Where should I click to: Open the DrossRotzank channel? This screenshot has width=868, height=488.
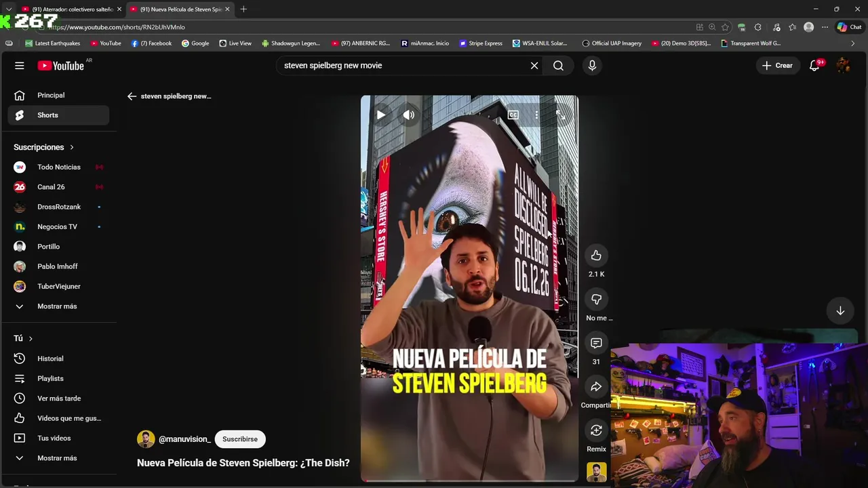pyautogui.click(x=58, y=207)
